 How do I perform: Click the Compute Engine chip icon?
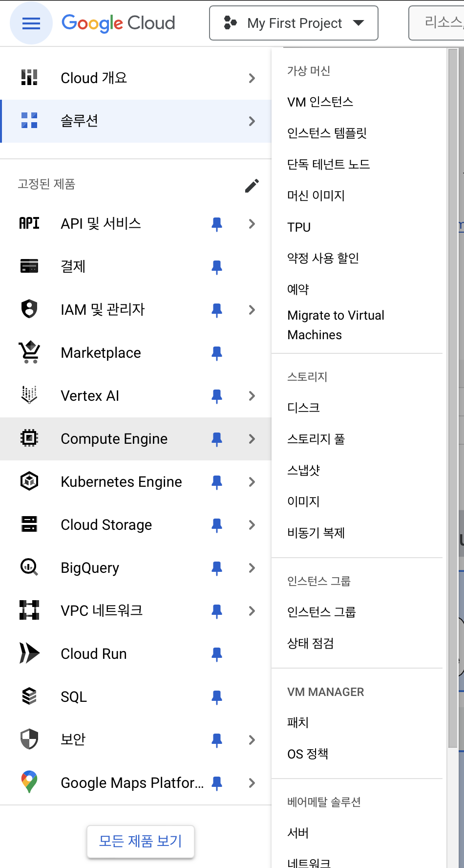pos(29,438)
